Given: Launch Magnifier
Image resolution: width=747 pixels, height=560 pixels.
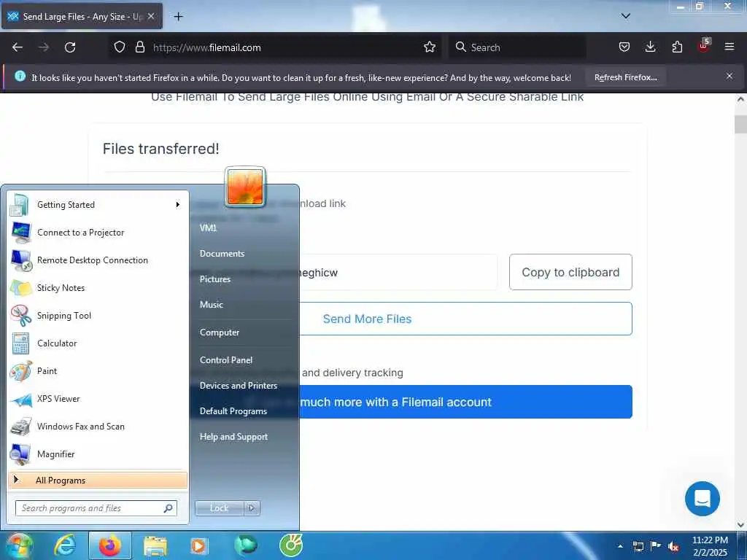Looking at the screenshot, I should click(98, 454).
